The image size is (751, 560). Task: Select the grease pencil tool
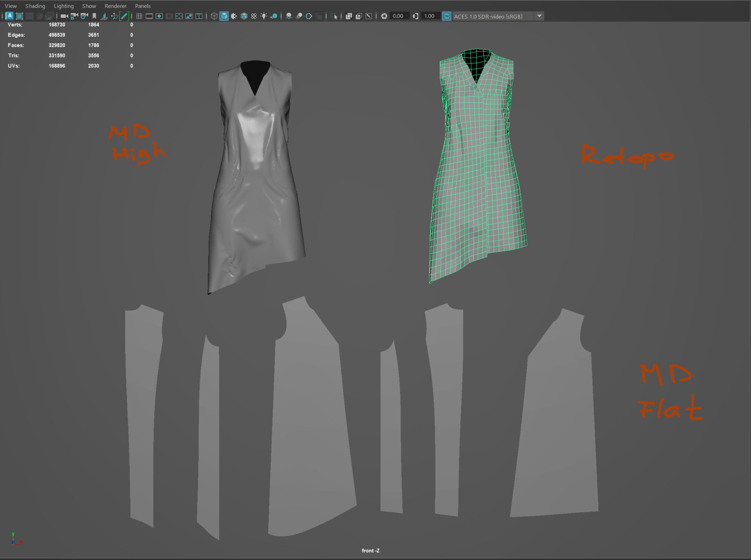coord(124,16)
